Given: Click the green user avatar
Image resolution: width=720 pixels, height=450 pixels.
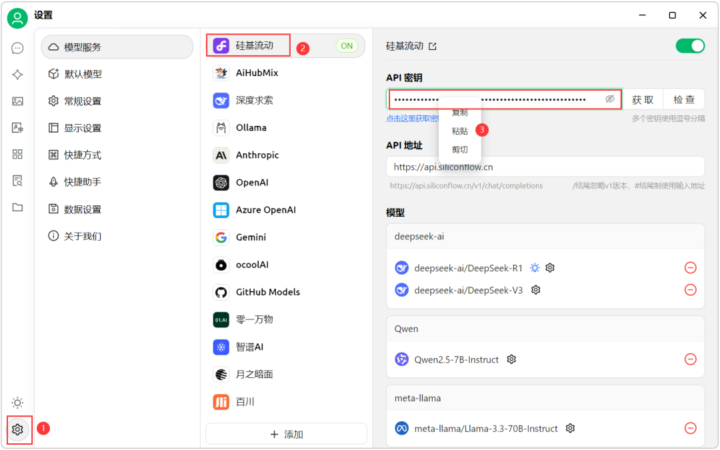Looking at the screenshot, I should click(17, 18).
